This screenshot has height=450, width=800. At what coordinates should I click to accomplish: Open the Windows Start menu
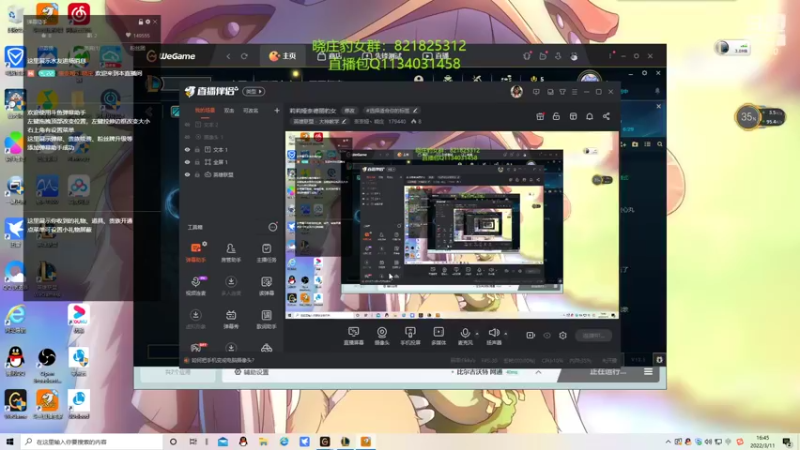pos(10,442)
